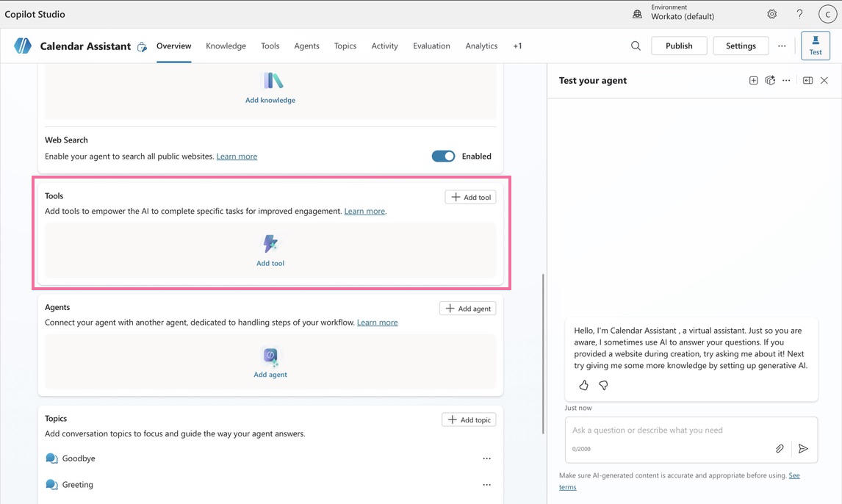Screen dimensions: 842x504
Task: Click the Publish button
Action: 678,46
